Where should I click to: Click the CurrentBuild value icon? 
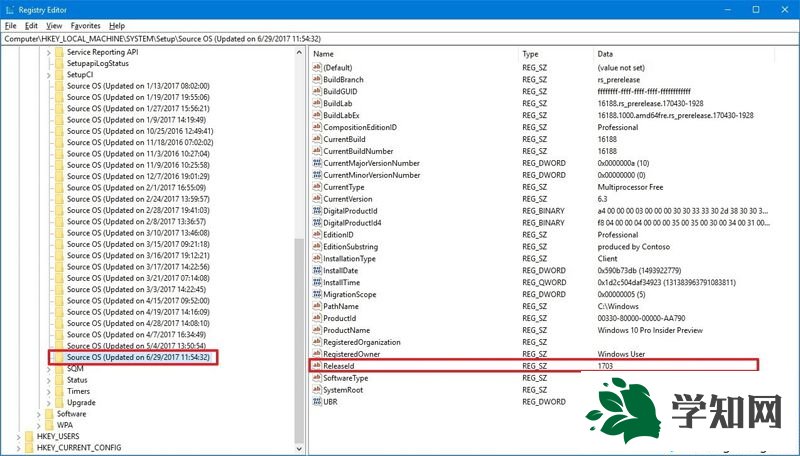click(x=317, y=139)
